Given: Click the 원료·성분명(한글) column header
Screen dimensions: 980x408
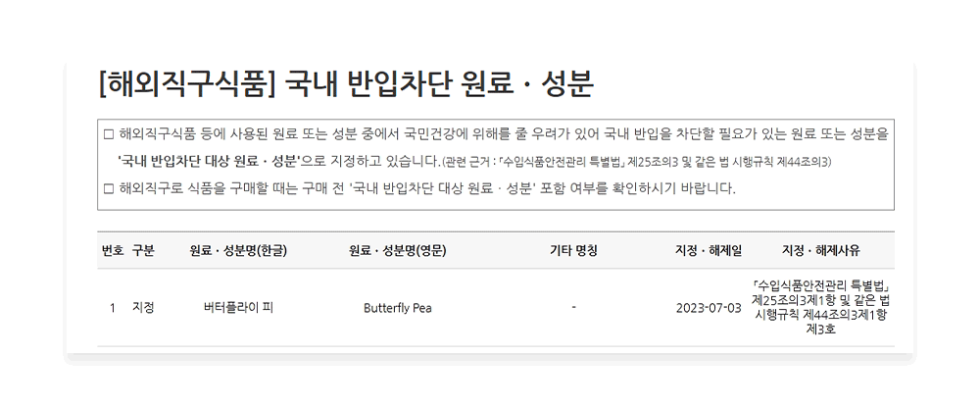Looking at the screenshot, I should (x=238, y=250).
